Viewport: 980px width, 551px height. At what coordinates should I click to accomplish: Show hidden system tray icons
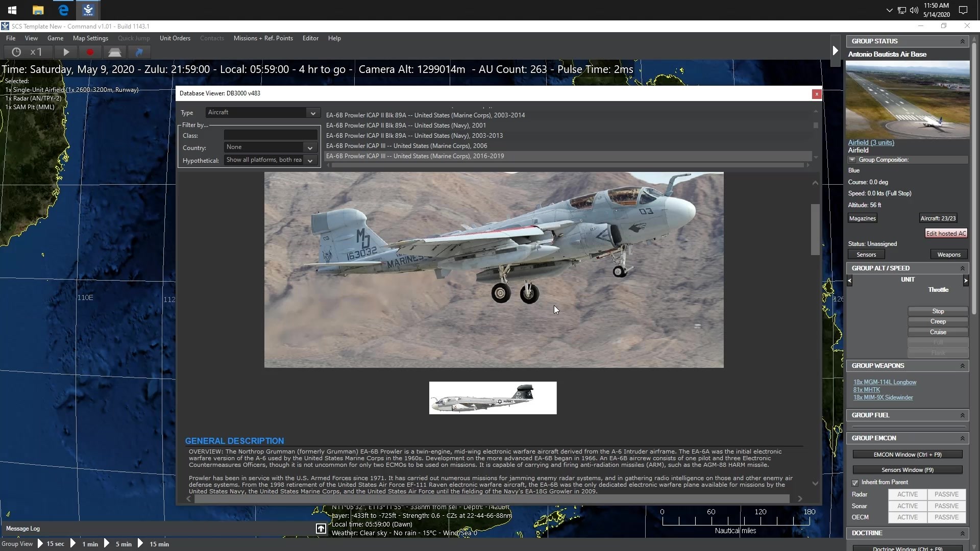(x=889, y=10)
